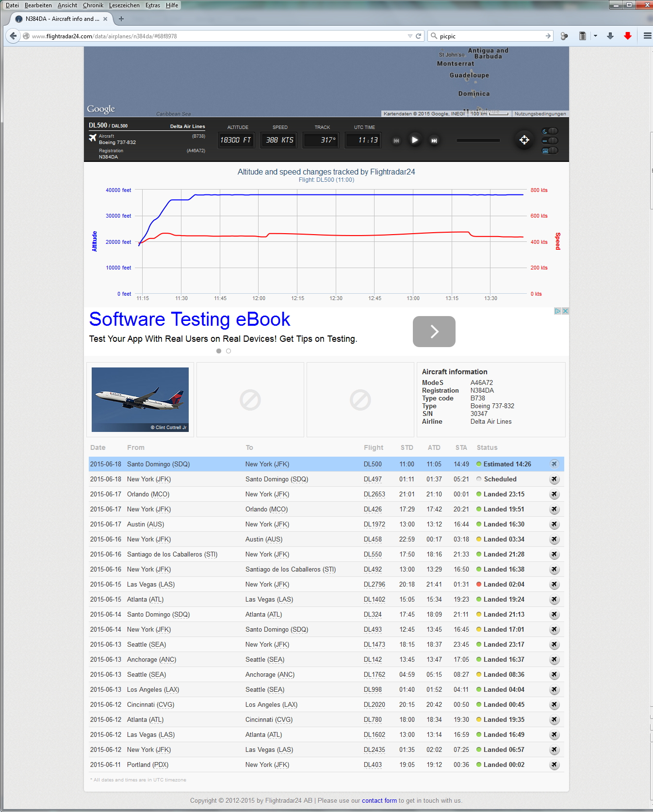Click the playback progress slider bar
Screen dimensions: 653x812
tap(478, 141)
